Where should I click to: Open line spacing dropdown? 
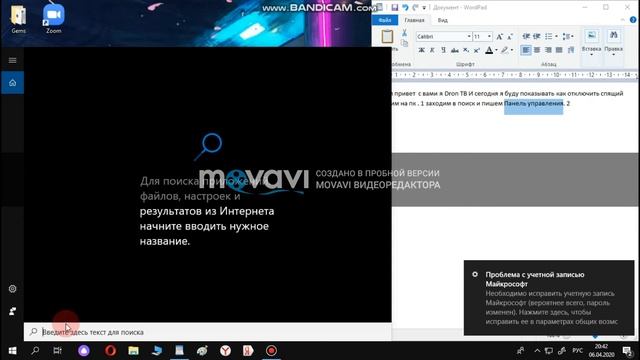[x=568, y=36]
